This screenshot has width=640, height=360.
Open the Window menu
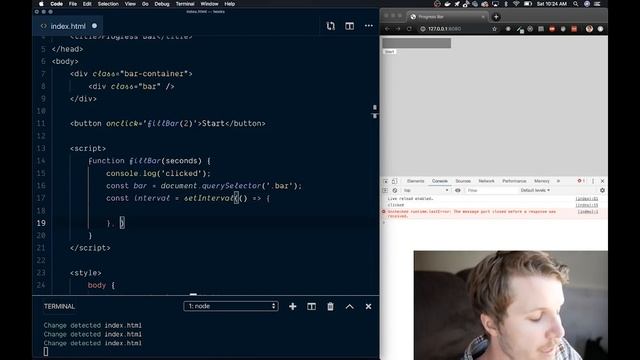click(x=209, y=4)
